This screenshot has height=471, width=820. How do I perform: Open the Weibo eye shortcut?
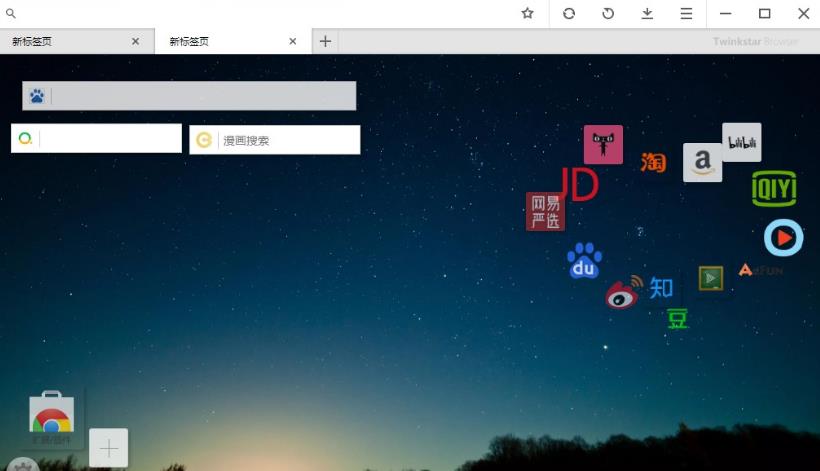[623, 292]
